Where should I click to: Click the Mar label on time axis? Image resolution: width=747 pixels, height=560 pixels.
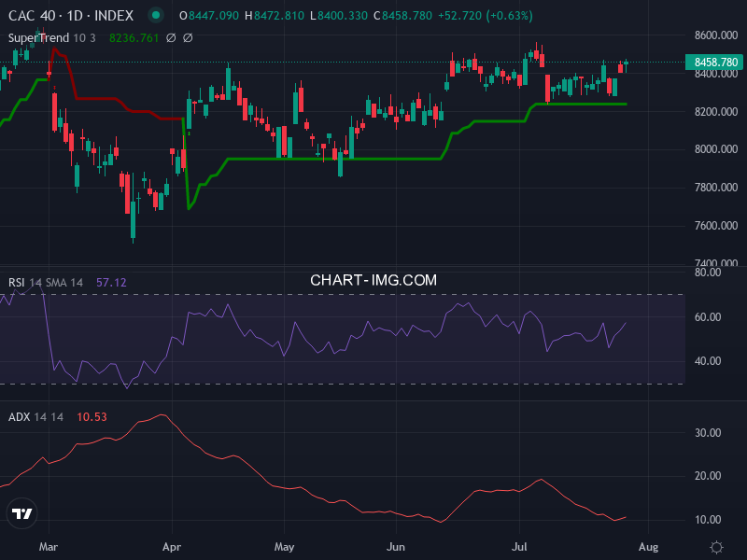49,547
